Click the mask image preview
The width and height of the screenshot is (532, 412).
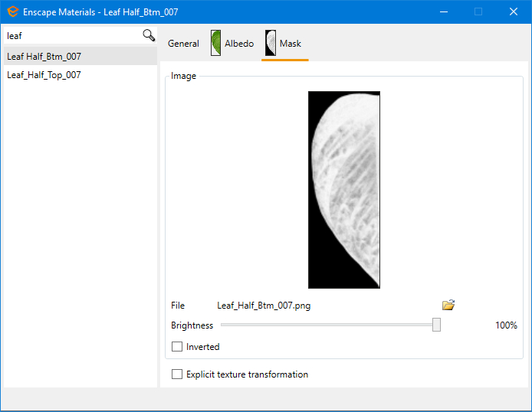pos(343,189)
